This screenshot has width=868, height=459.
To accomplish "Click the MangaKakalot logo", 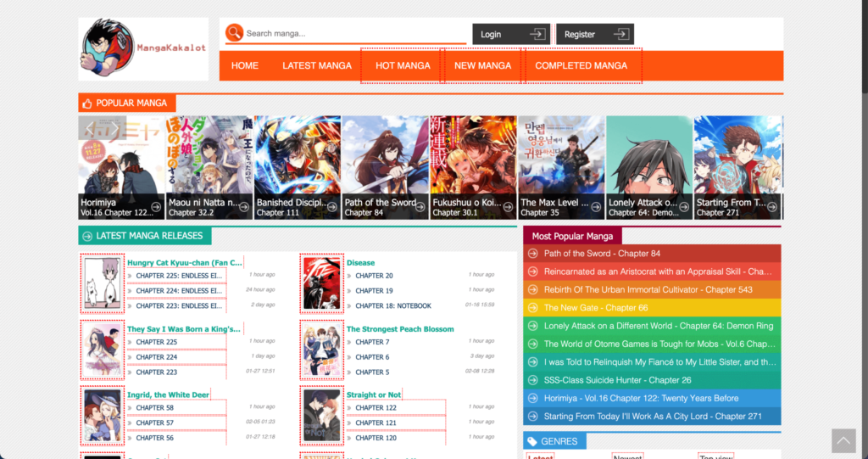I will pyautogui.click(x=143, y=49).
